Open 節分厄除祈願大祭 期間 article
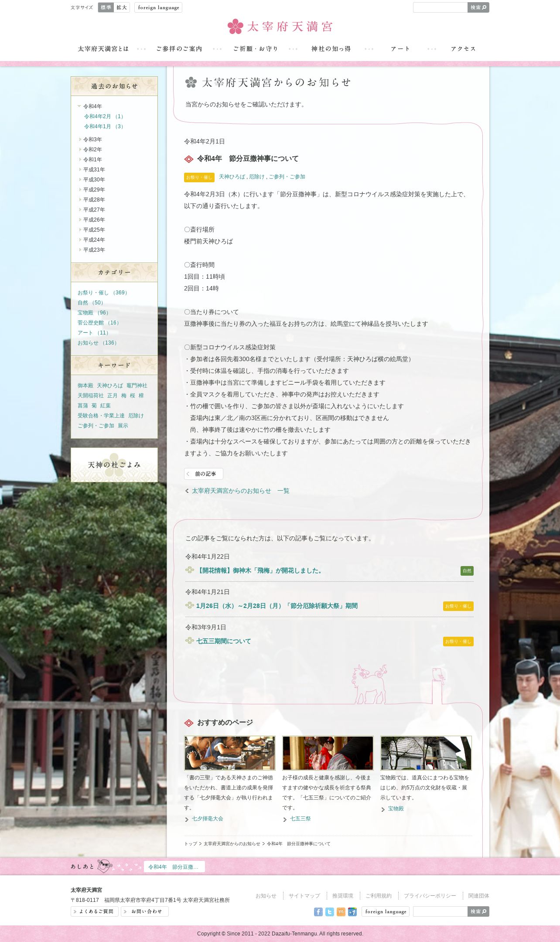560x942 pixels. [277, 606]
